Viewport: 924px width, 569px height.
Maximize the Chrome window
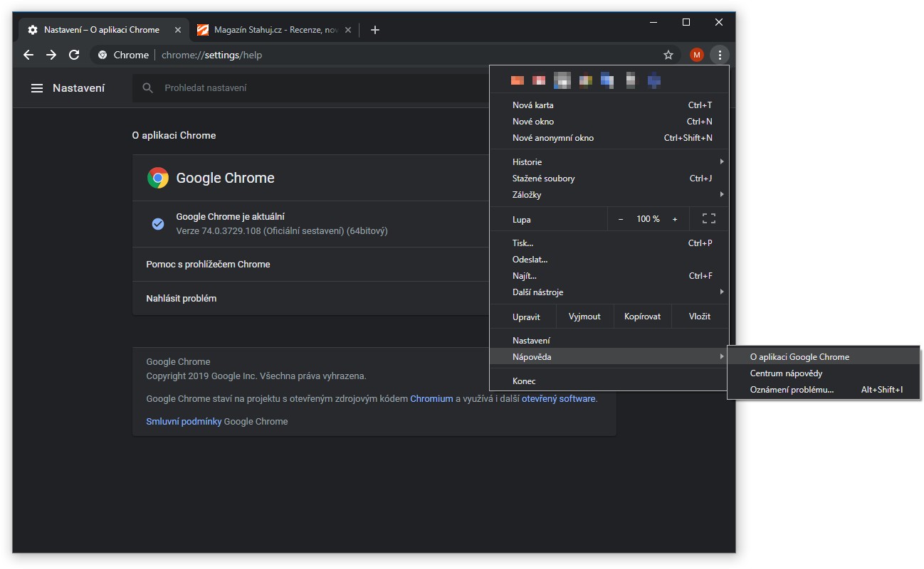pos(686,22)
